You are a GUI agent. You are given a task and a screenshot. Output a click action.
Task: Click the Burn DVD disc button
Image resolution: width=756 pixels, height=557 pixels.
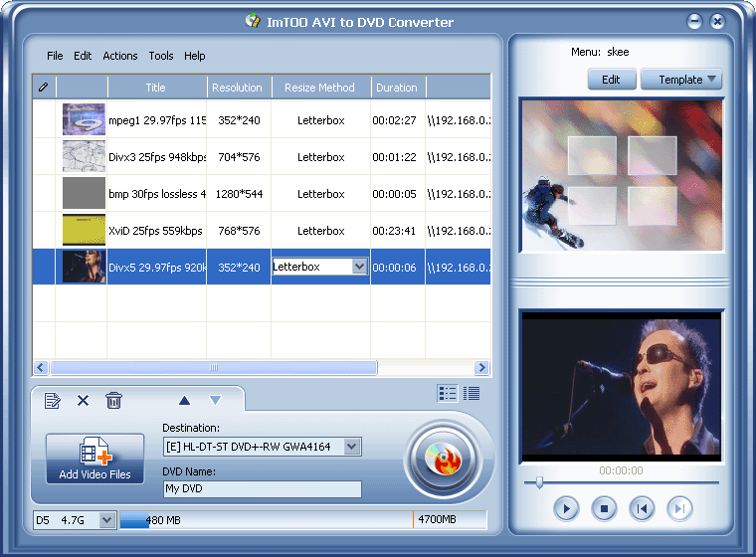click(x=443, y=458)
